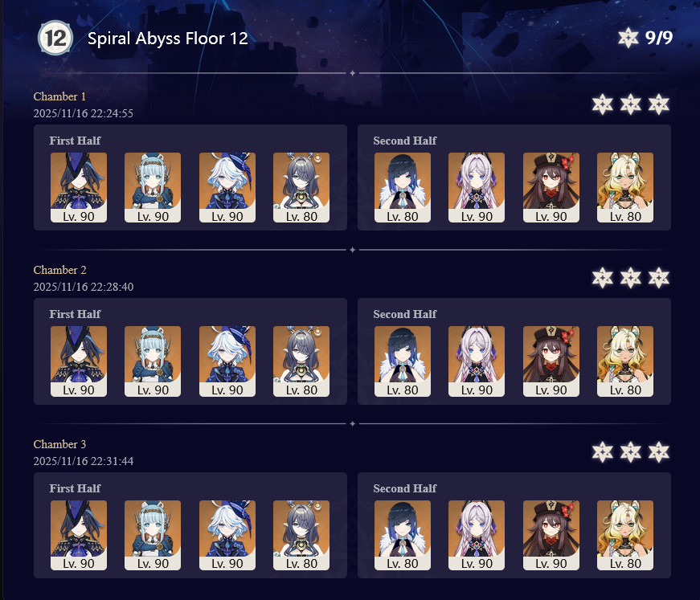Select Chamber 3 first-half Lv. 80 horned character
This screenshot has width=700, height=600.
tap(301, 535)
